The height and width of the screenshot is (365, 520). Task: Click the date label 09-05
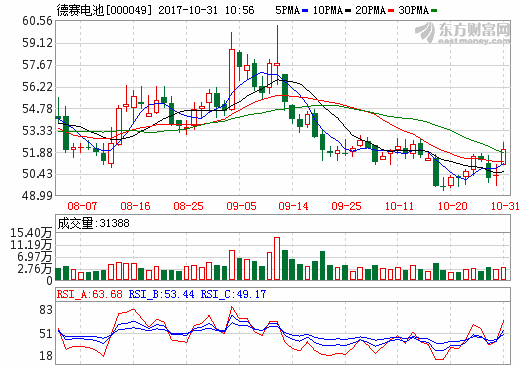tap(241, 206)
